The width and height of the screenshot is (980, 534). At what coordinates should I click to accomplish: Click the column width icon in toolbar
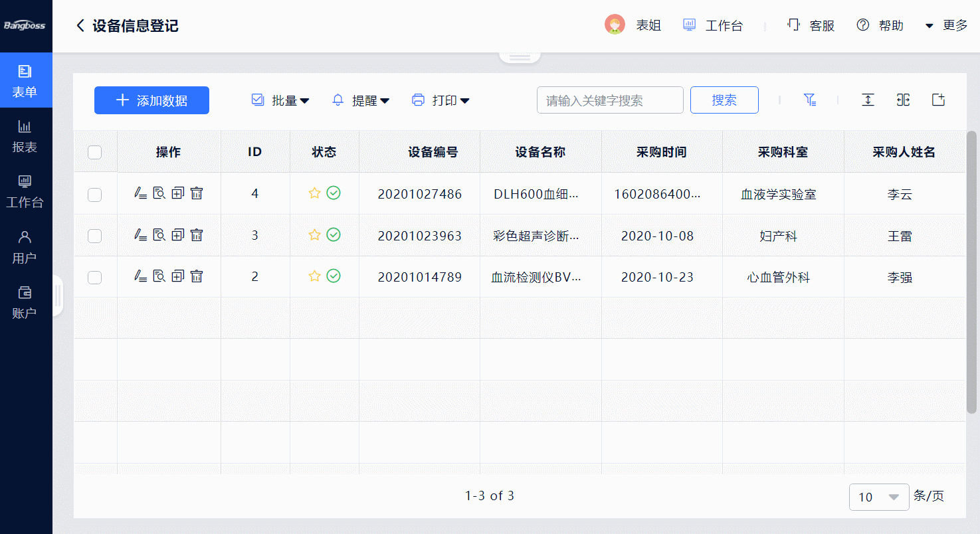click(903, 100)
